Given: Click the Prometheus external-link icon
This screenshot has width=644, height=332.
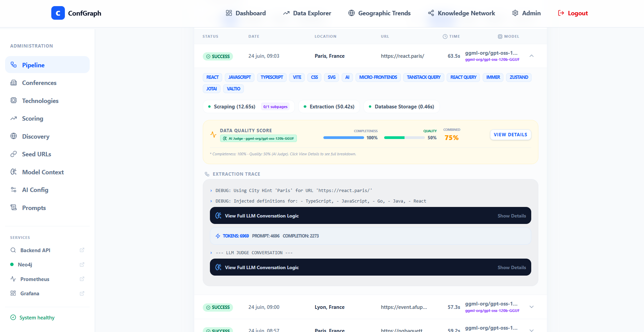Looking at the screenshot, I should (x=82, y=279).
